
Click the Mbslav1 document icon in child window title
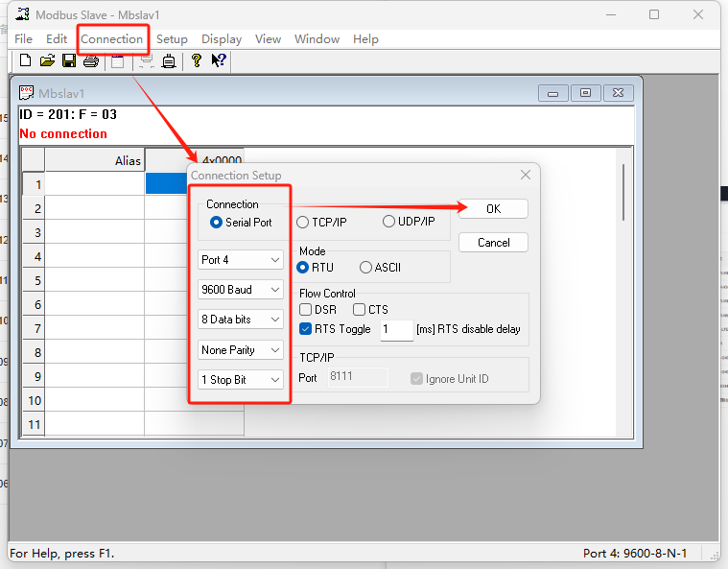pos(27,93)
